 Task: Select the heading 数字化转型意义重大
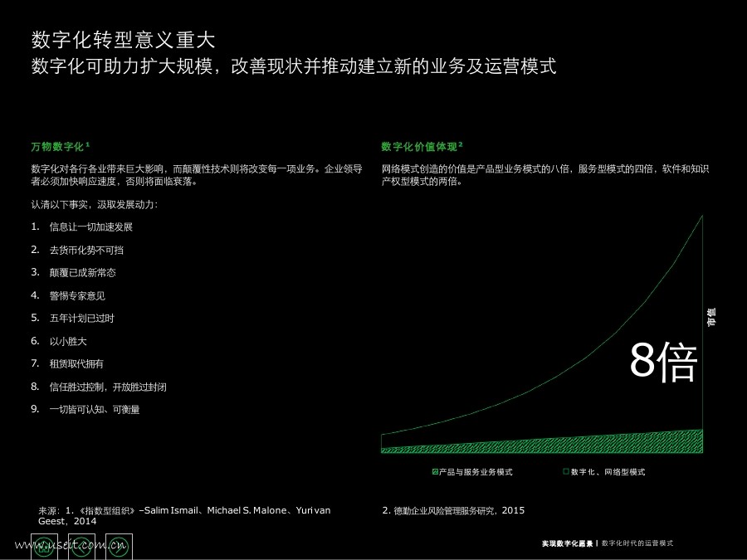point(124,40)
